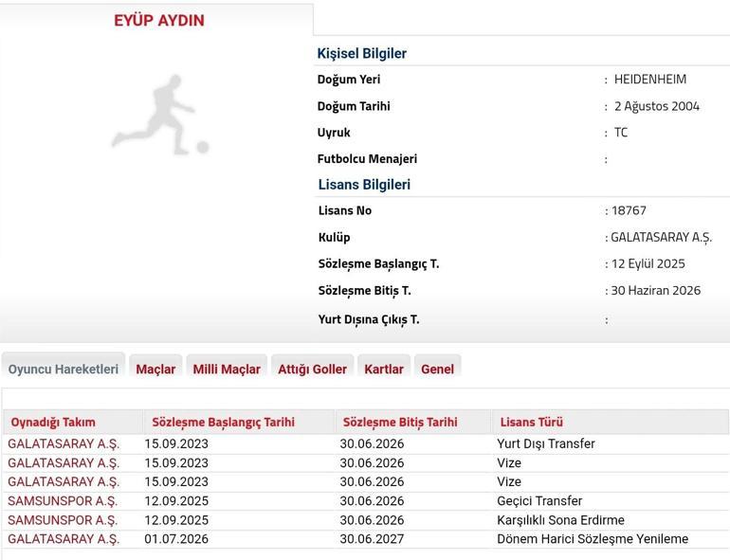Click the Kişisel Bilgiler section heading
This screenshot has width=730, height=560.
pos(361,54)
